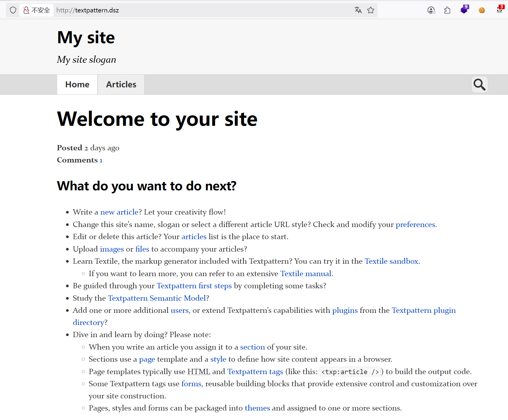Open the site search magnifier button
Viewport: 508px width, 420px height.
tap(479, 85)
